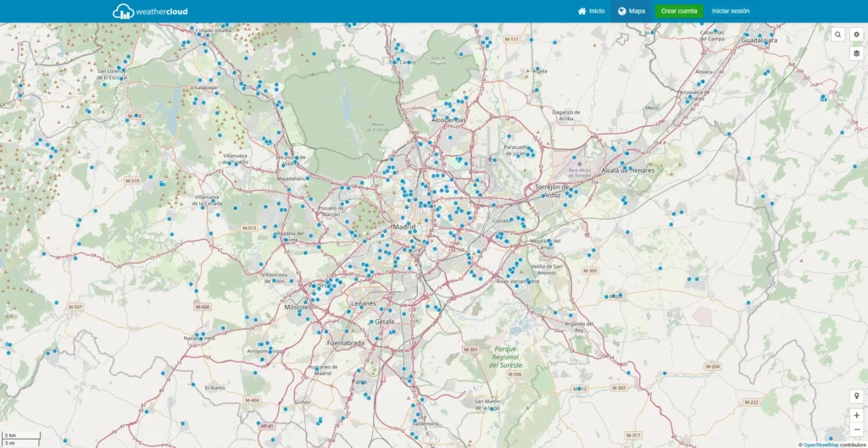868x448 pixels.
Task: Click the weathercloud wordmark text
Action: tap(162, 11)
